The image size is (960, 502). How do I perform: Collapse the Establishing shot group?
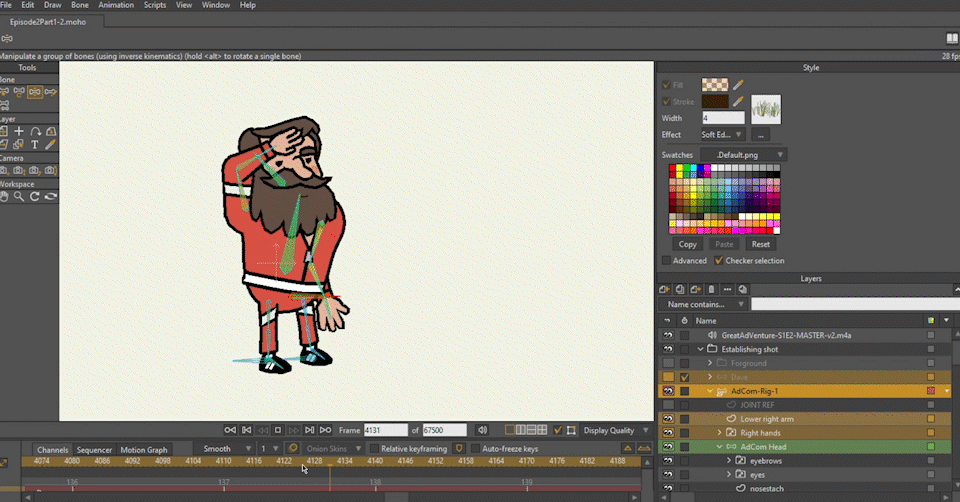[x=700, y=349]
